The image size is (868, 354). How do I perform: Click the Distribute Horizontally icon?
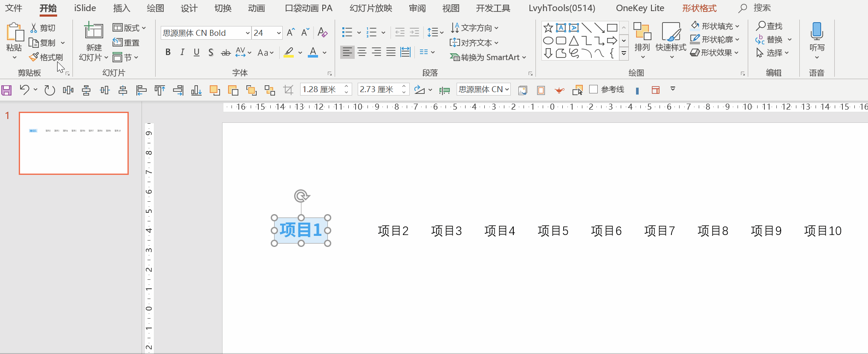(68, 90)
